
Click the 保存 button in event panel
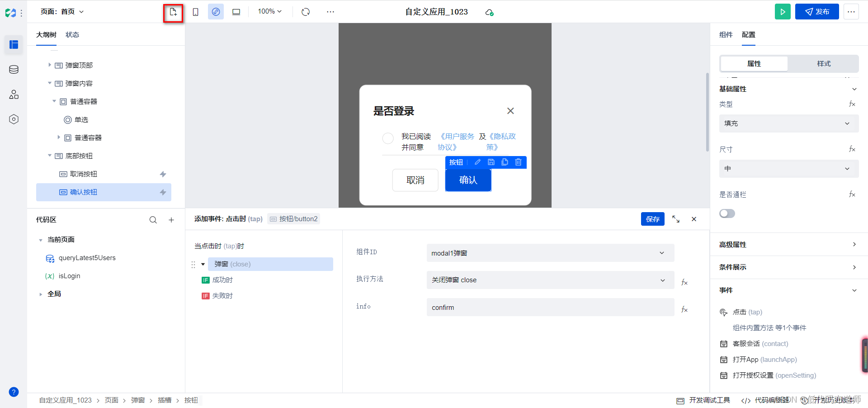[652, 219]
